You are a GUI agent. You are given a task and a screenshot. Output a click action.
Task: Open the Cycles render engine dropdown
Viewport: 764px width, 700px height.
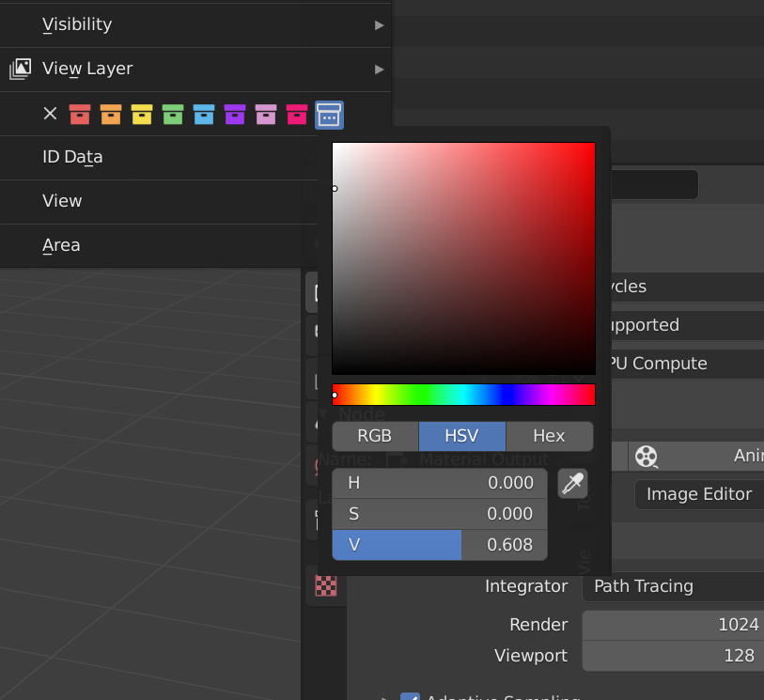[687, 287]
